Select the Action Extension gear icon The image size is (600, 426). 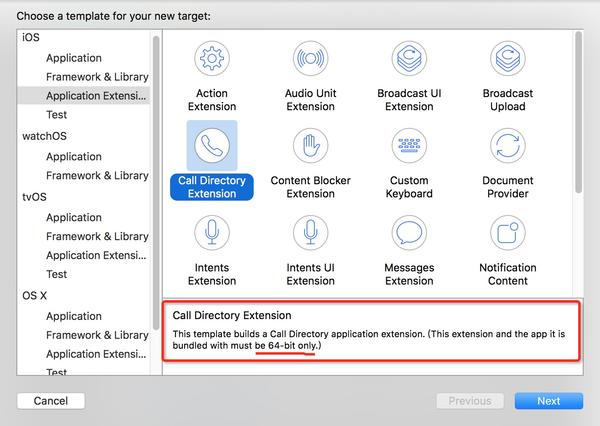[x=212, y=59]
